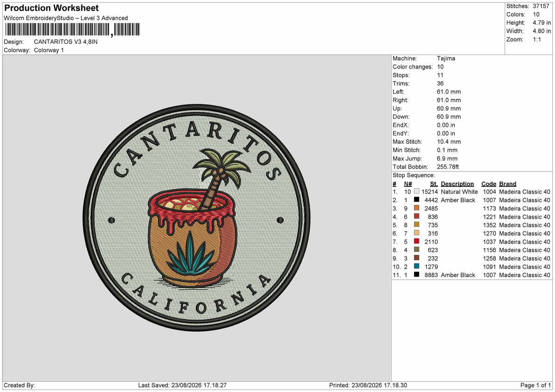Click the stitch count value 37157

pos(541,6)
